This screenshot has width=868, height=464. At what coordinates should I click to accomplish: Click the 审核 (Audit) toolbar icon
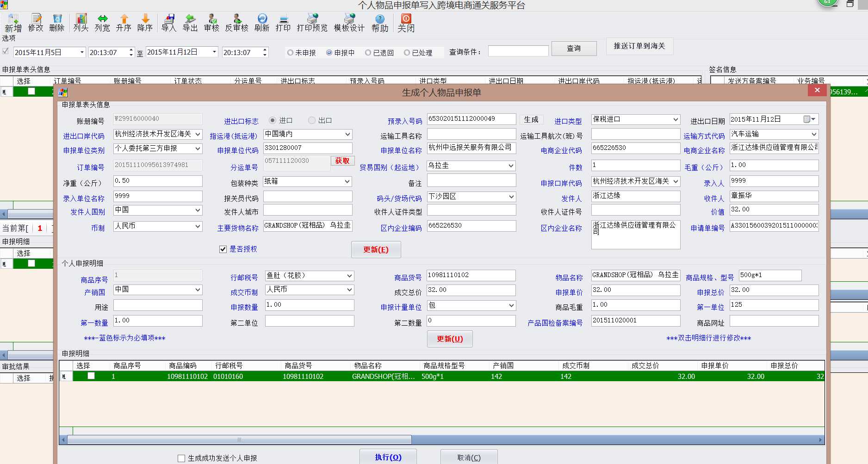(211, 23)
